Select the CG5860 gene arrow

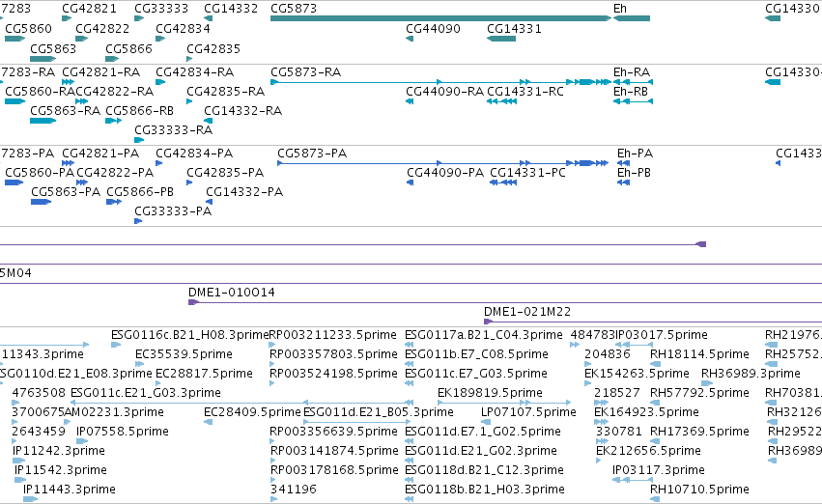click(x=15, y=39)
